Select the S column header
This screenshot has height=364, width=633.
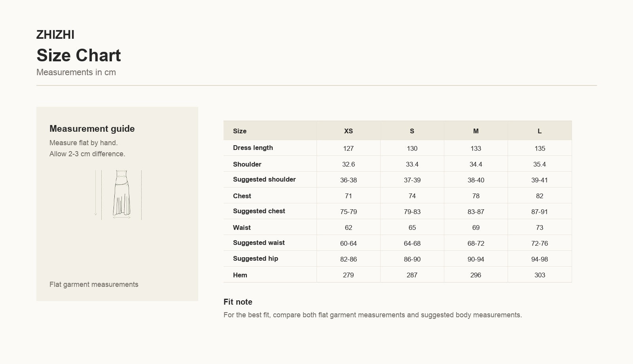click(x=412, y=131)
